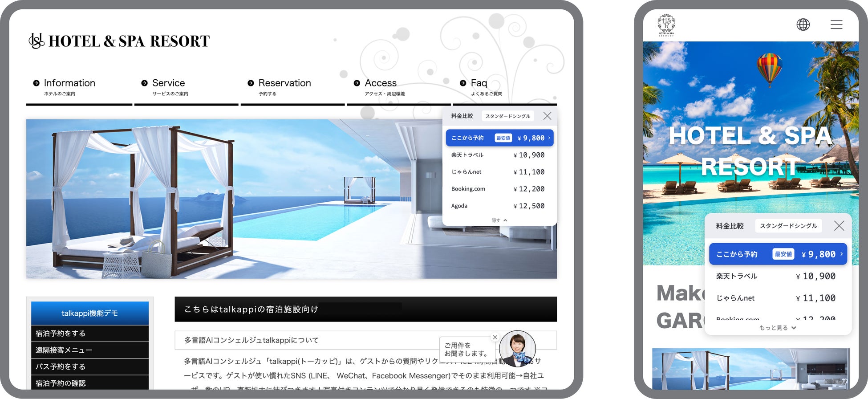Open room type スタンダードシングル in desktop widget
Image resolution: width=868 pixels, height=399 pixels.
tap(508, 116)
